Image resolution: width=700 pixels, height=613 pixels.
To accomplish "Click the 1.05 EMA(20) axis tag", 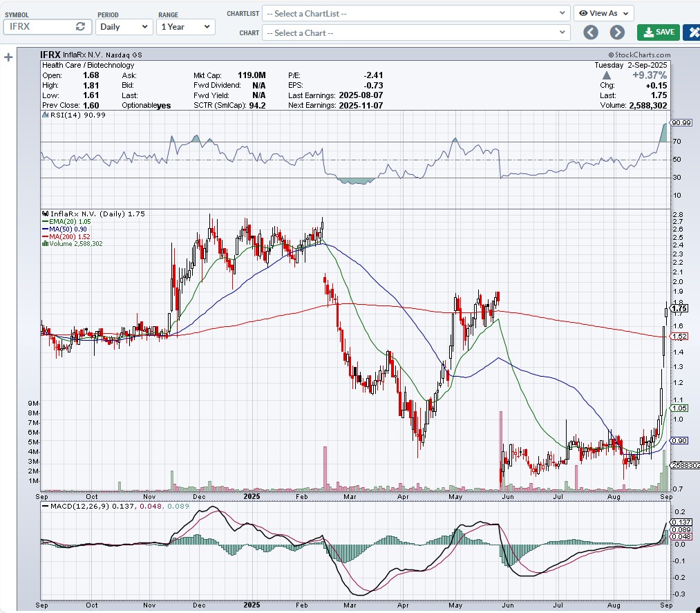I will pyautogui.click(x=679, y=408).
